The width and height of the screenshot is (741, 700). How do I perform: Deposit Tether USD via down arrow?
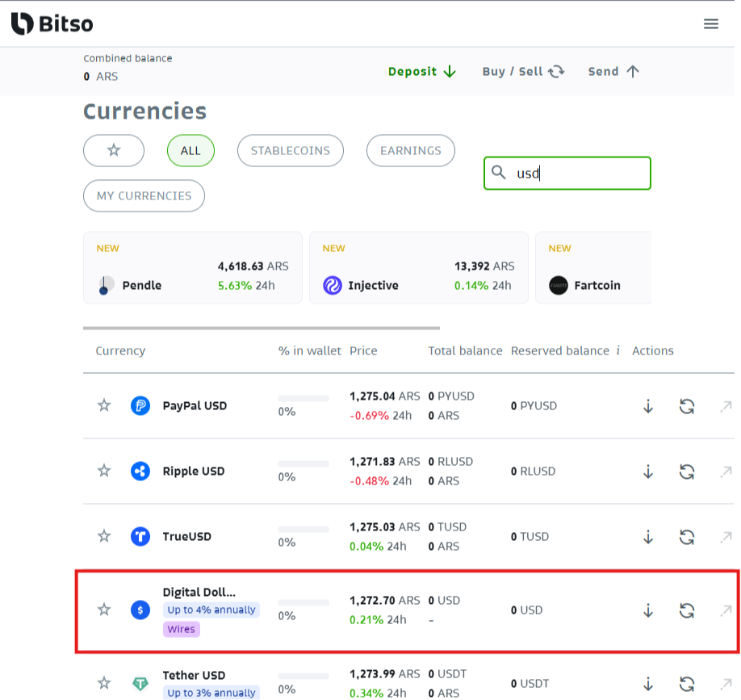pos(648,684)
